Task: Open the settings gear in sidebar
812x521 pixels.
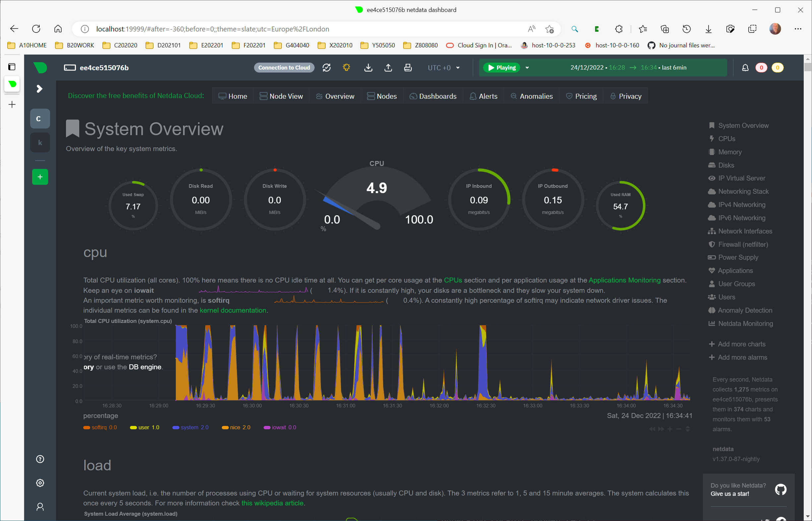Action: coord(40,483)
